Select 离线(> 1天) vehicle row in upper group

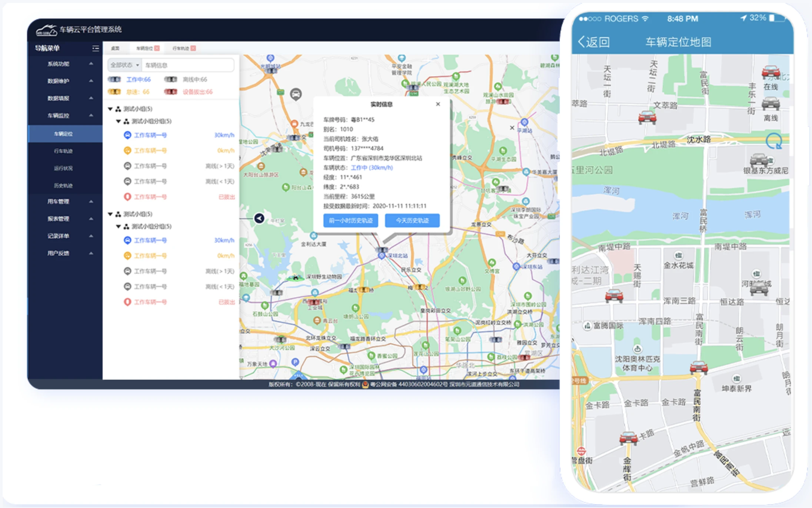pyautogui.click(x=179, y=166)
